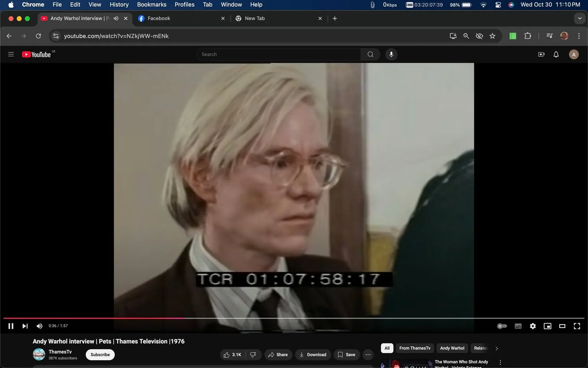
Task: Open the Chrome three-dot menu
Action: 579,36
